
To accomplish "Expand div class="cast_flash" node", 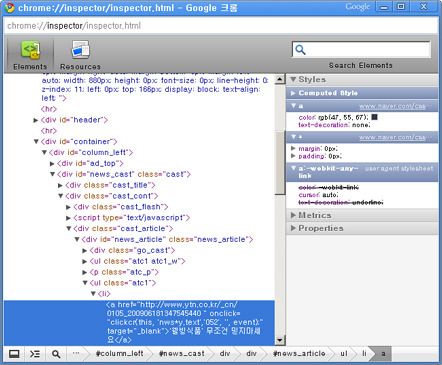I will 68,207.
